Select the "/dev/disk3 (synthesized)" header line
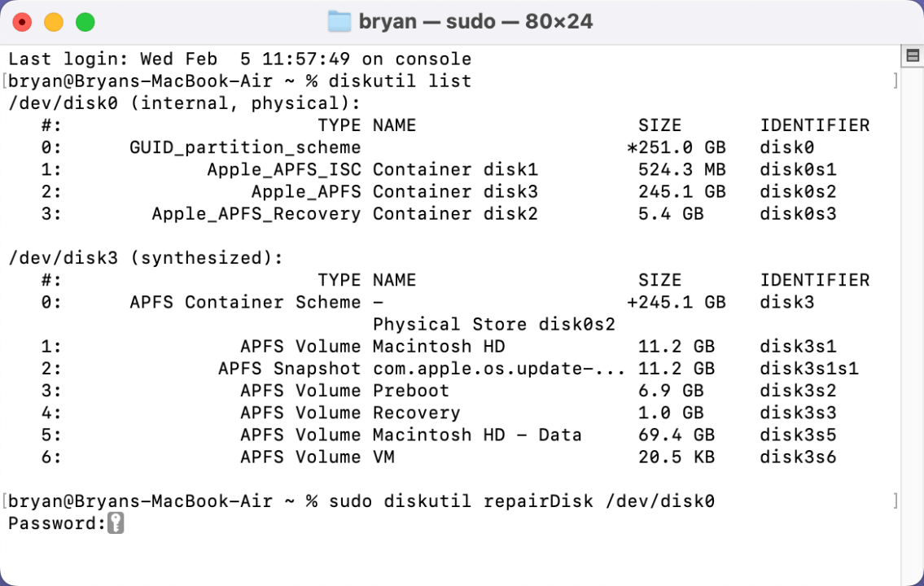 145,258
